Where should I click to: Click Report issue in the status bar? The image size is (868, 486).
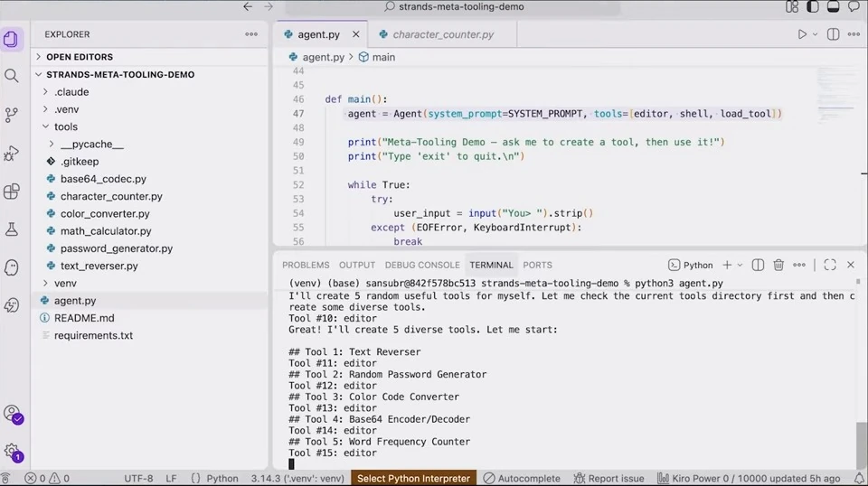[609, 478]
